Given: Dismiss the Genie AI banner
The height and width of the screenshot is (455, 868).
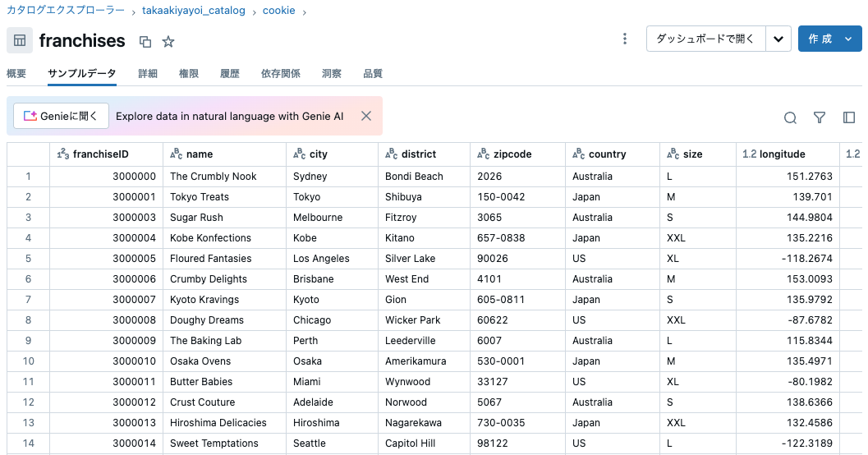Looking at the screenshot, I should click(366, 116).
